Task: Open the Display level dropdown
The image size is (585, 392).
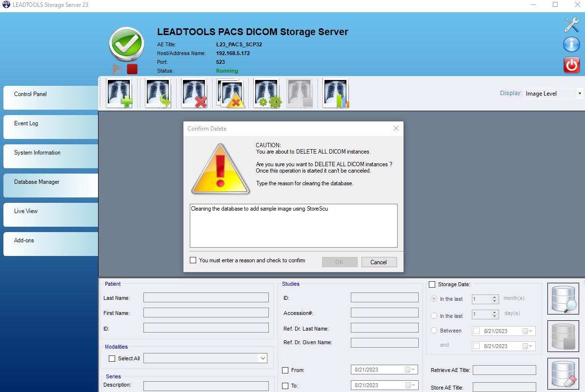Action: click(x=580, y=93)
